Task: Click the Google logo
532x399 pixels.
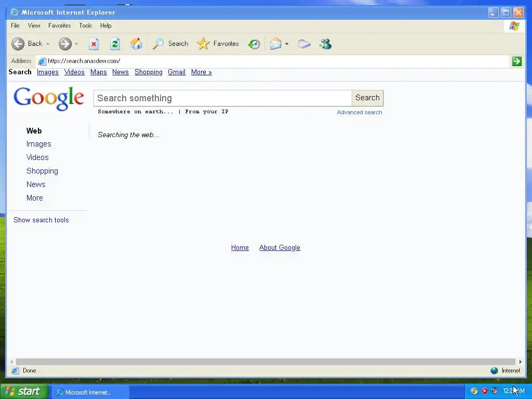Action: [x=48, y=98]
